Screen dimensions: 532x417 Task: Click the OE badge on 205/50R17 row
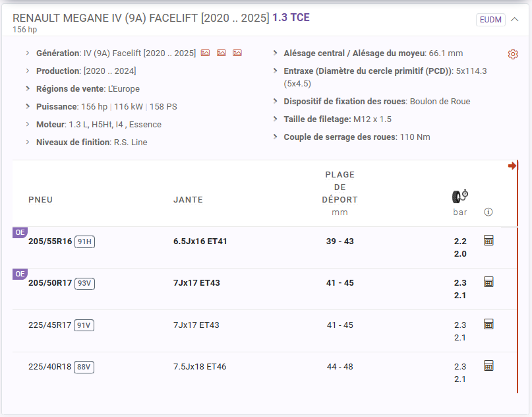[20, 274]
